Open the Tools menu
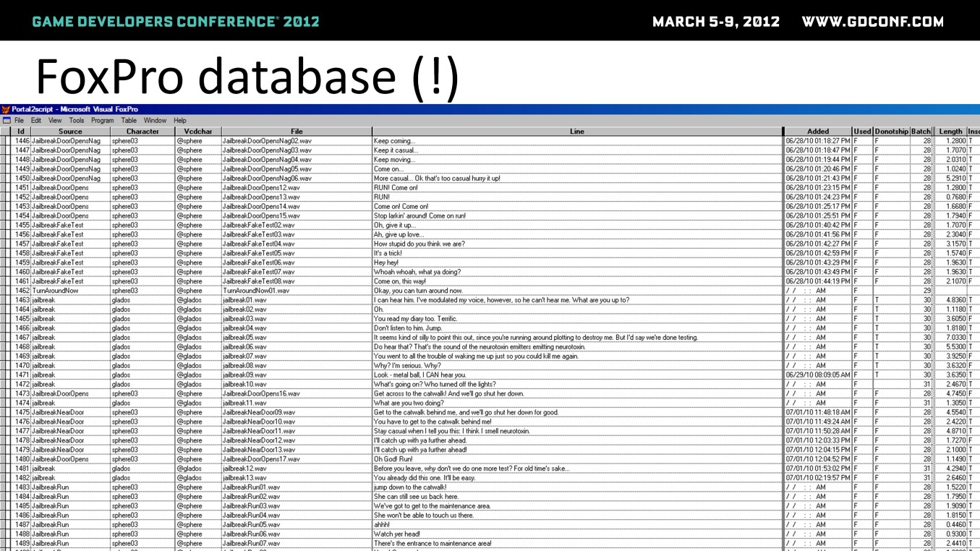The width and height of the screenshot is (980, 551). click(x=77, y=121)
